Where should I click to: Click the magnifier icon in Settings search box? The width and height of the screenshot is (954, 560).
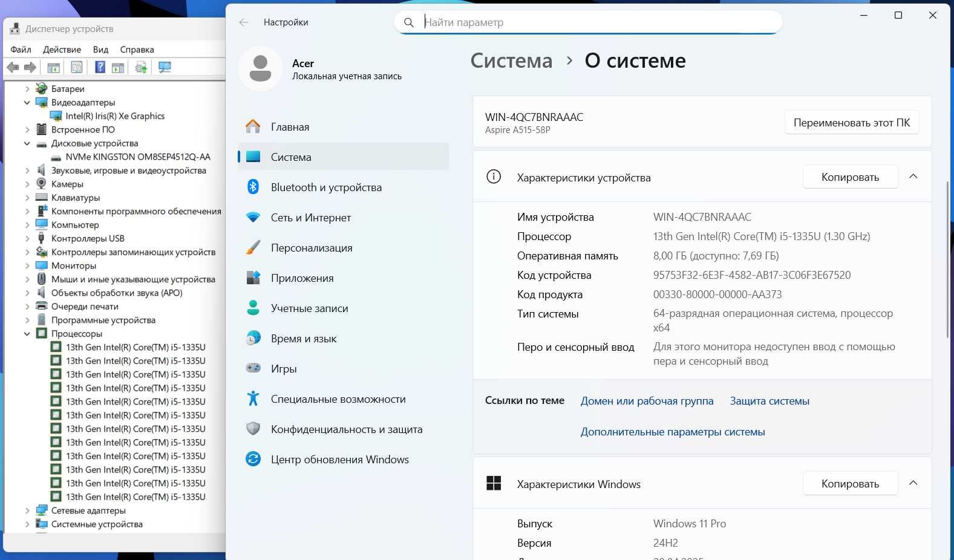coord(409,22)
